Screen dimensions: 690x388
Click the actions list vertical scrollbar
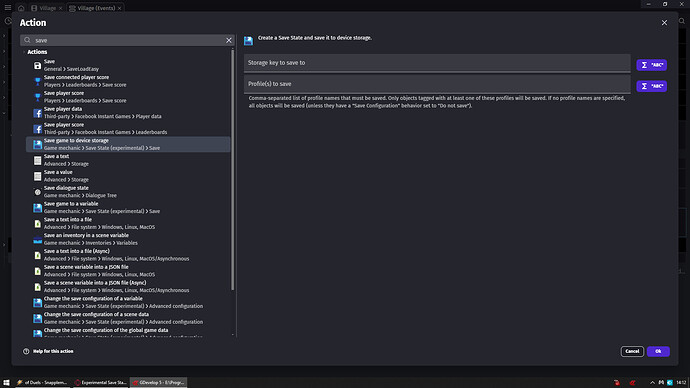[232, 169]
